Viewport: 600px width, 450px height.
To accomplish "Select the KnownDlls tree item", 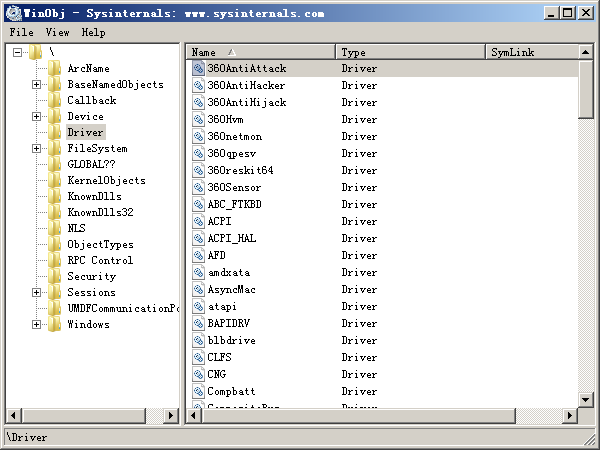I will [95, 196].
